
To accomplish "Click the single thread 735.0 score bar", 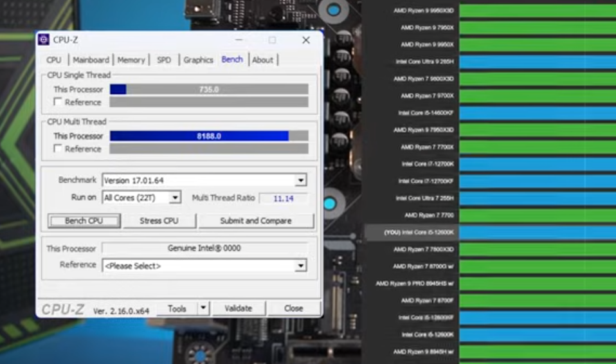I will tap(209, 89).
